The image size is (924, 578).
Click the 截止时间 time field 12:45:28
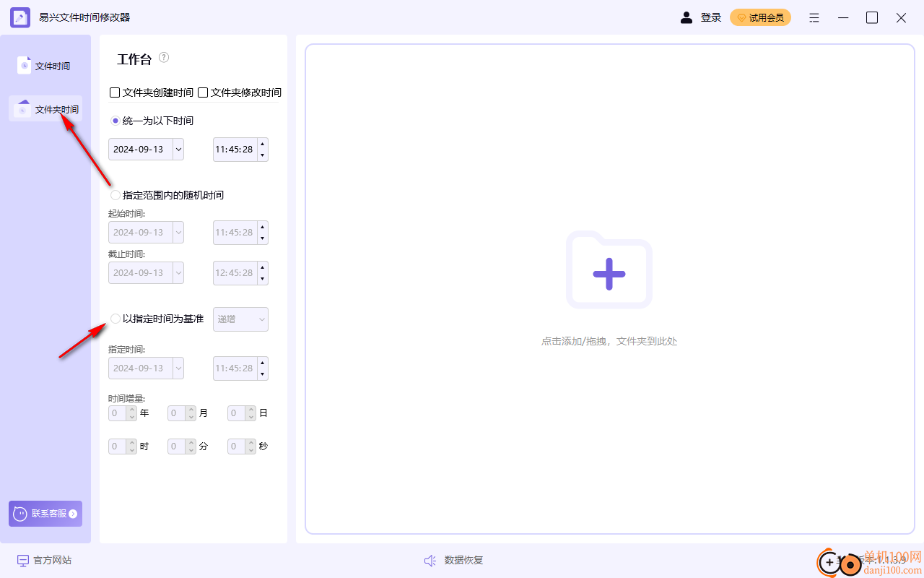(235, 273)
